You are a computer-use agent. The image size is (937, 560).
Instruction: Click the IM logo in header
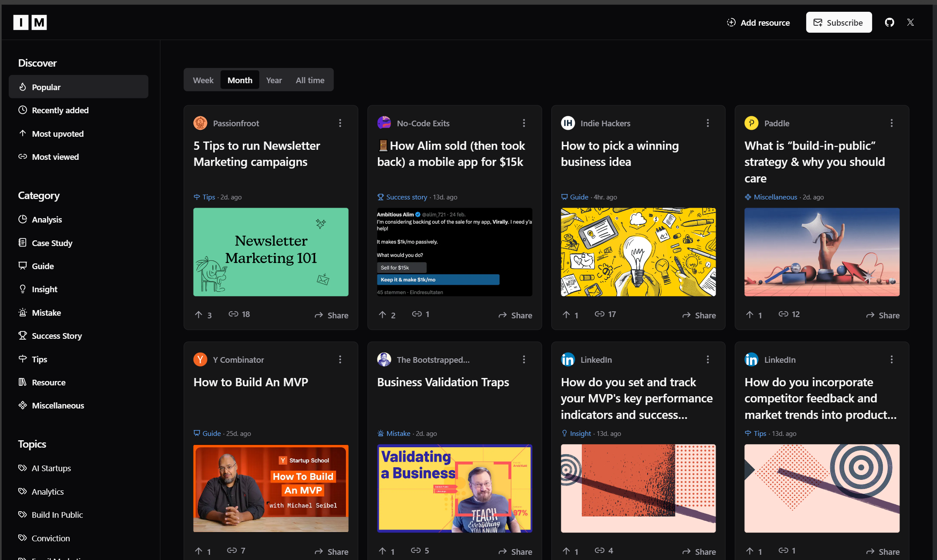click(30, 22)
